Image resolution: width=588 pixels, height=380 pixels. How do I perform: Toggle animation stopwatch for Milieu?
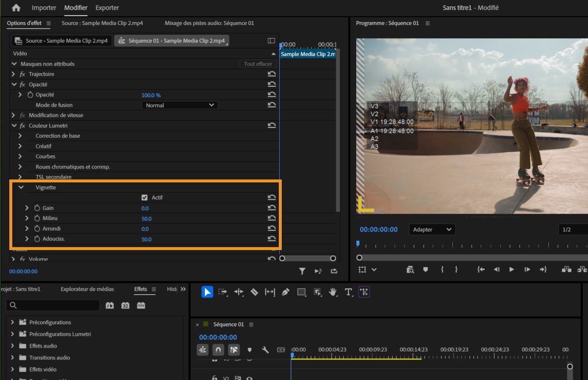pos(37,218)
